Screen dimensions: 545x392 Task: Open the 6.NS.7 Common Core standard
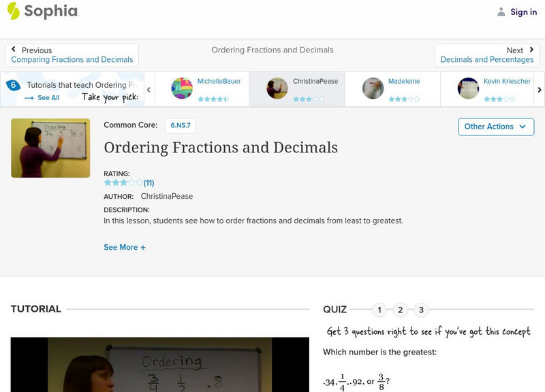tap(181, 125)
